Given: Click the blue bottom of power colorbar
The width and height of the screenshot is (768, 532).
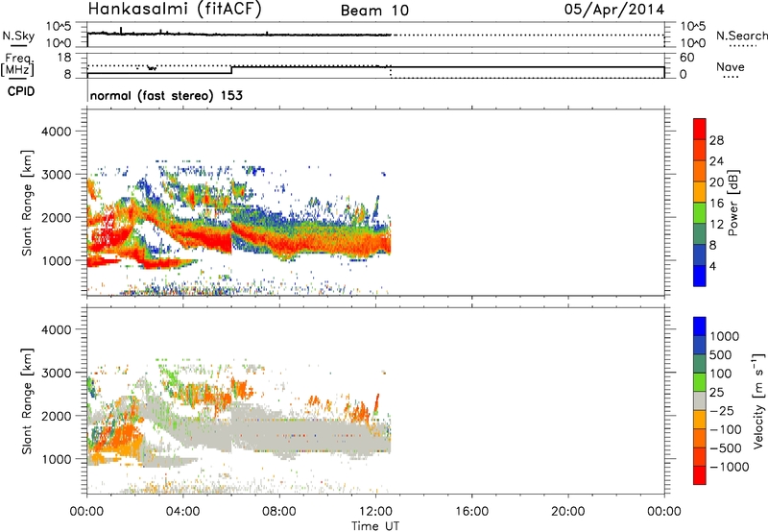Looking at the screenshot, I should coord(700,276).
